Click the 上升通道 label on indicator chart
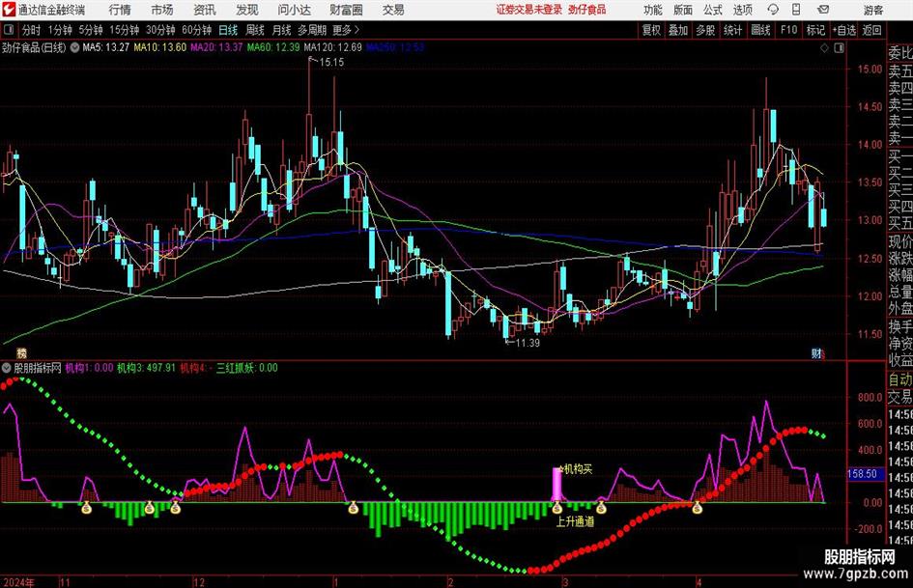Screen dimensions: 913x588 coord(575,521)
